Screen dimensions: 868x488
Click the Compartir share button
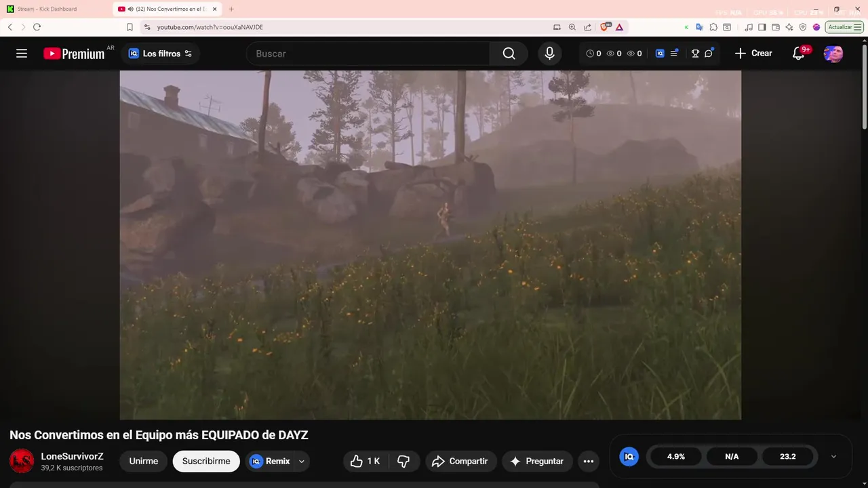(x=461, y=461)
